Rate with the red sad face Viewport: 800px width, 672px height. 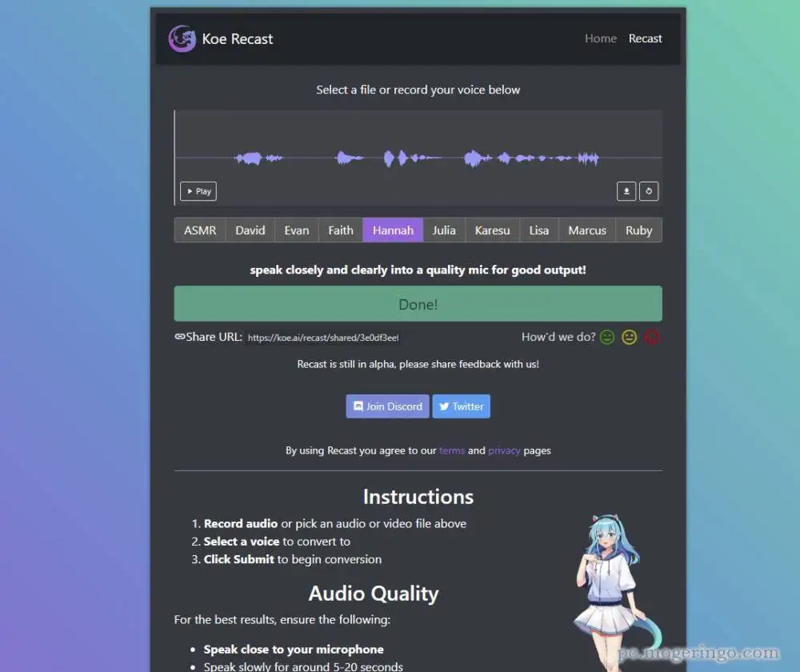[x=651, y=338]
